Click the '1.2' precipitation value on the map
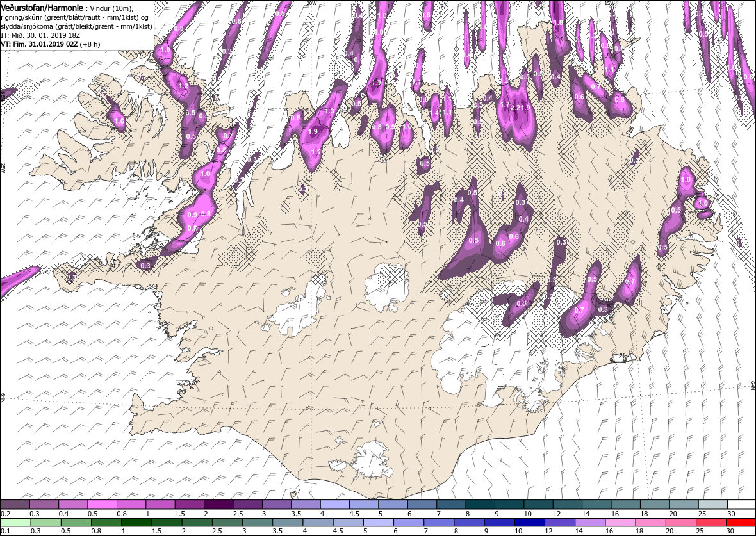Image resolution: width=756 pixels, height=536 pixels. (x=183, y=86)
